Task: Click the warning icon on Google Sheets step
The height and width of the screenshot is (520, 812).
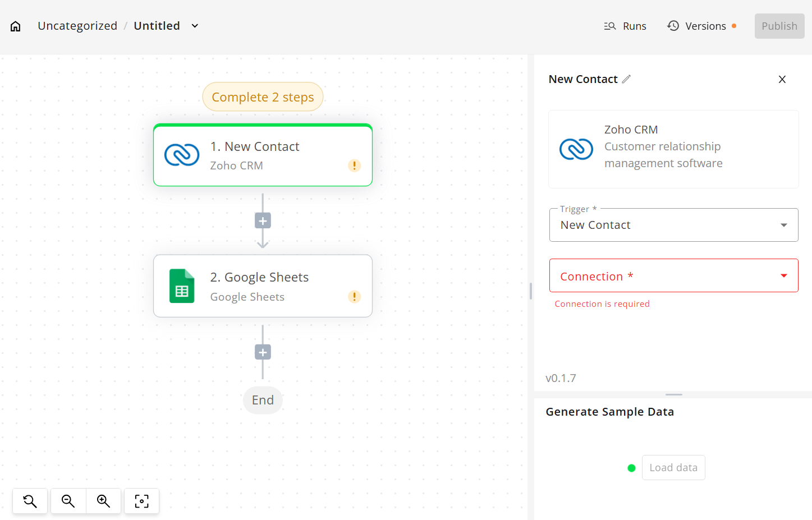Action: coord(354,297)
